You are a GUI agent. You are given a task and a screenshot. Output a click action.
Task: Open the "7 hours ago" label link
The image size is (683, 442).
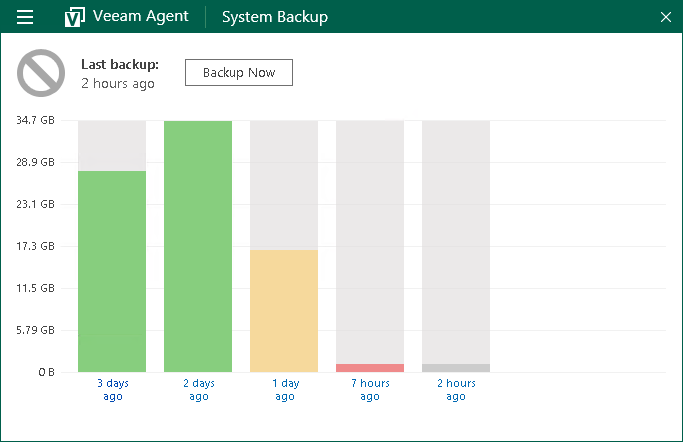point(370,389)
